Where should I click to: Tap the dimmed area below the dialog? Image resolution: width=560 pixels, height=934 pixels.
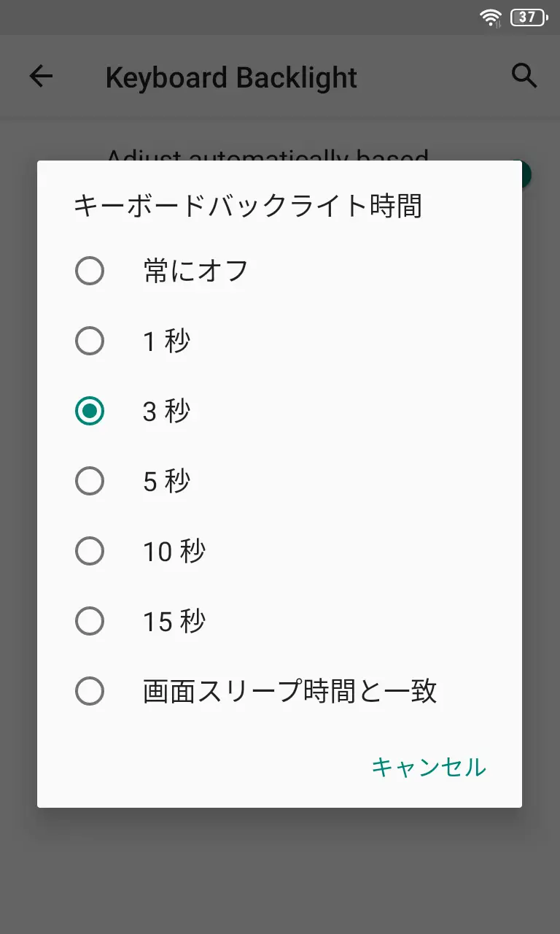(280, 868)
